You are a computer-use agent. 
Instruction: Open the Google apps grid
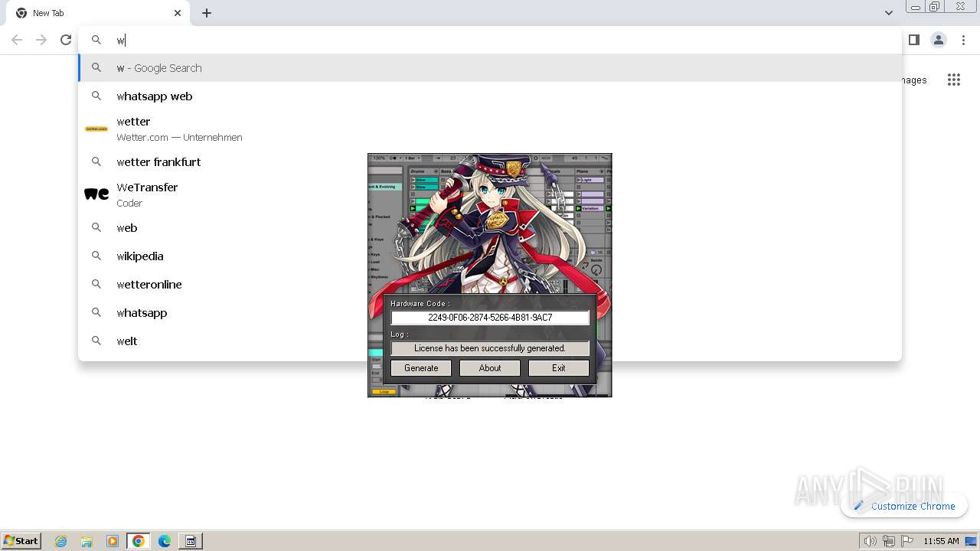coord(953,80)
